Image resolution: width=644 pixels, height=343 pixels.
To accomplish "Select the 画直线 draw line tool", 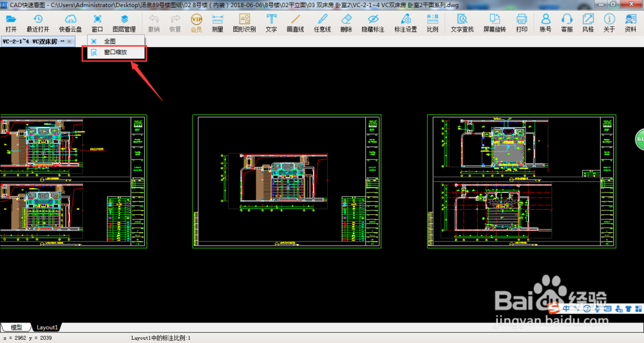I will click(x=296, y=23).
